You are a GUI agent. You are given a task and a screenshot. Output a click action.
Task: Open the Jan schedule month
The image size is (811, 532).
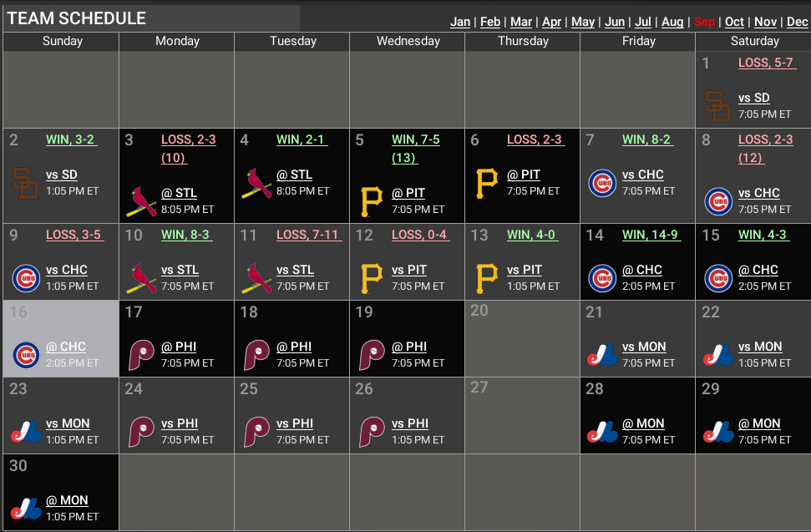(460, 23)
